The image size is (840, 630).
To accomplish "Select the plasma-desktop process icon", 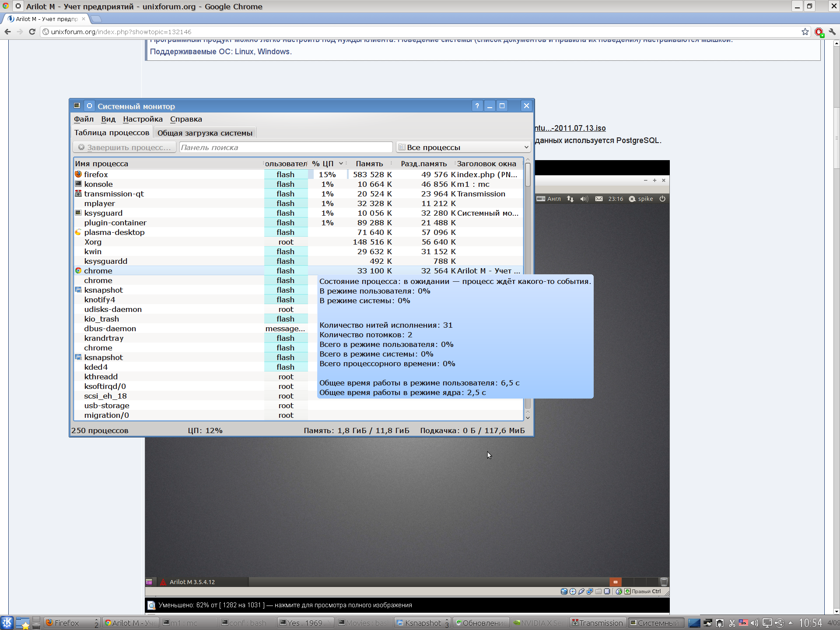I will pos(78,232).
